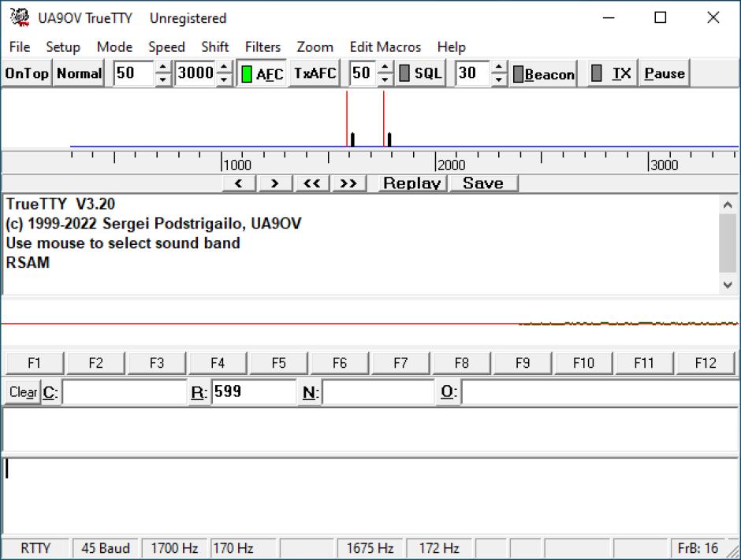Decrease the 3000 upper frequency stepper
The image size is (741, 560).
pyautogui.click(x=224, y=80)
